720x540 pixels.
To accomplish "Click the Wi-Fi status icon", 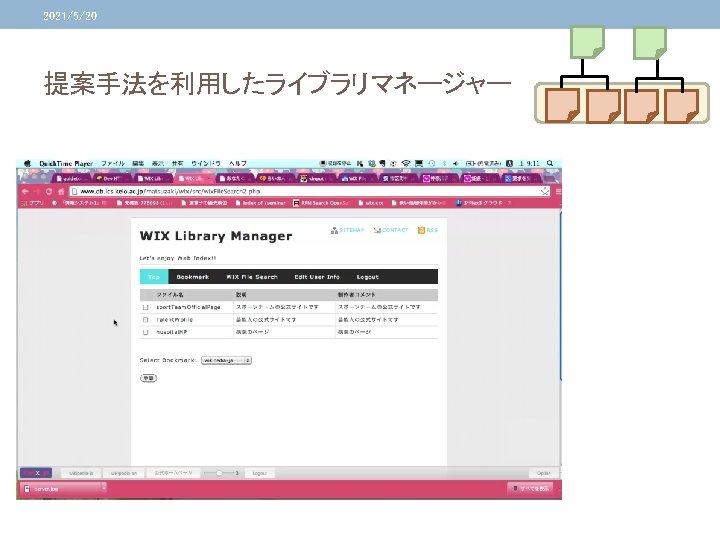I will tap(405, 163).
